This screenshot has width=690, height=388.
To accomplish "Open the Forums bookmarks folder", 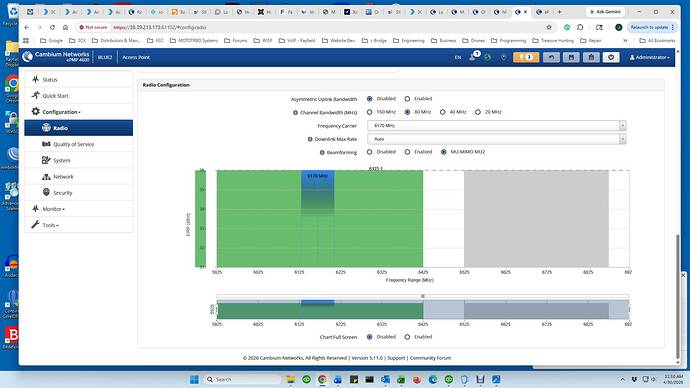I will [x=235, y=40].
